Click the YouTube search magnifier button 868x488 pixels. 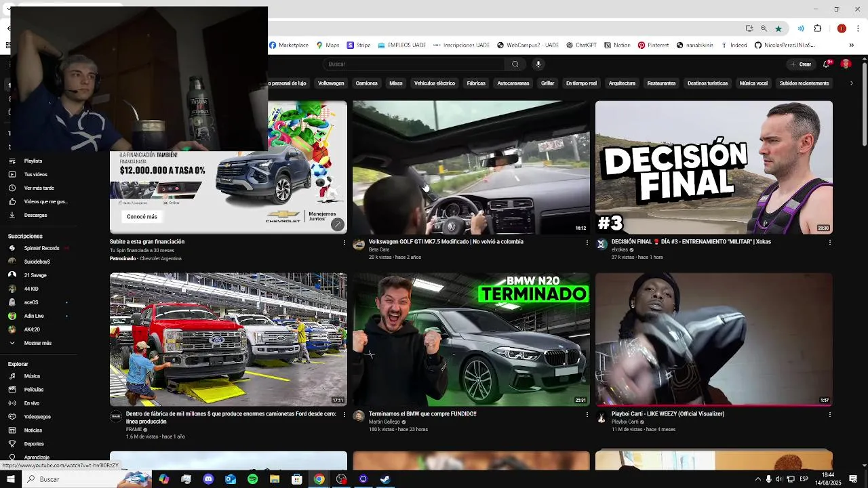(x=515, y=64)
